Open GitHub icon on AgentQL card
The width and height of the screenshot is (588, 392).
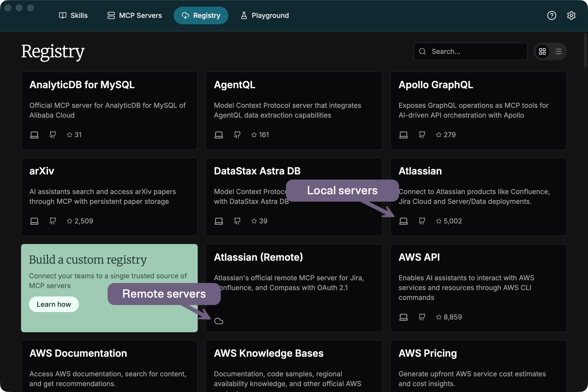[237, 135]
